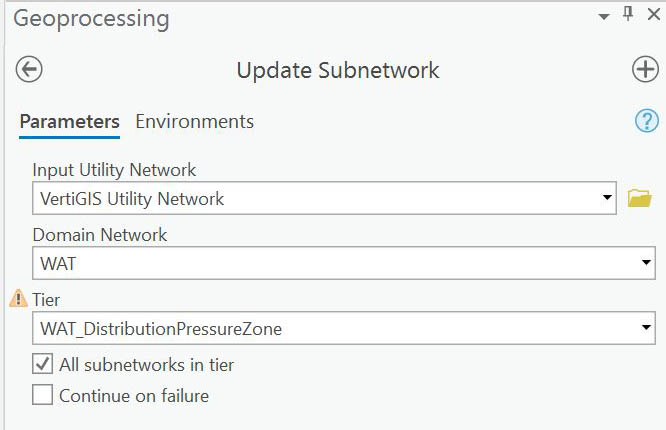
Task: Open Geoprocessing pane options arrow
Action: pos(604,16)
